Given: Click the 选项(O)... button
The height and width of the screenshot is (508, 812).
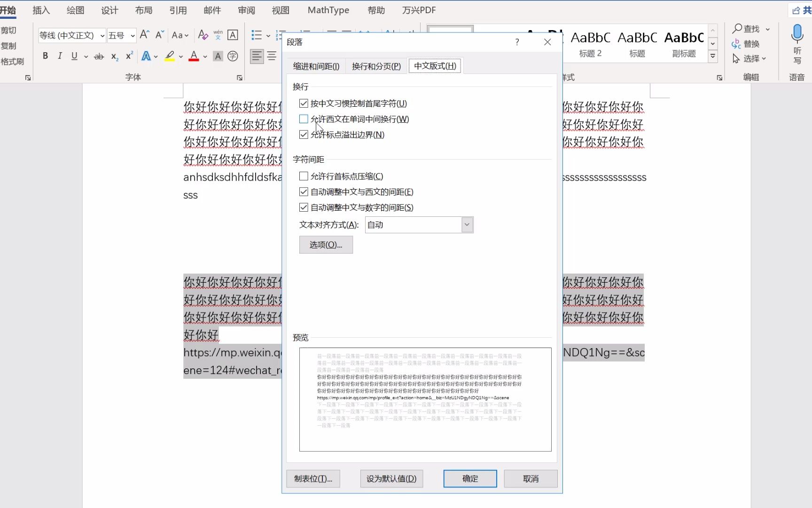Looking at the screenshot, I should (x=326, y=245).
